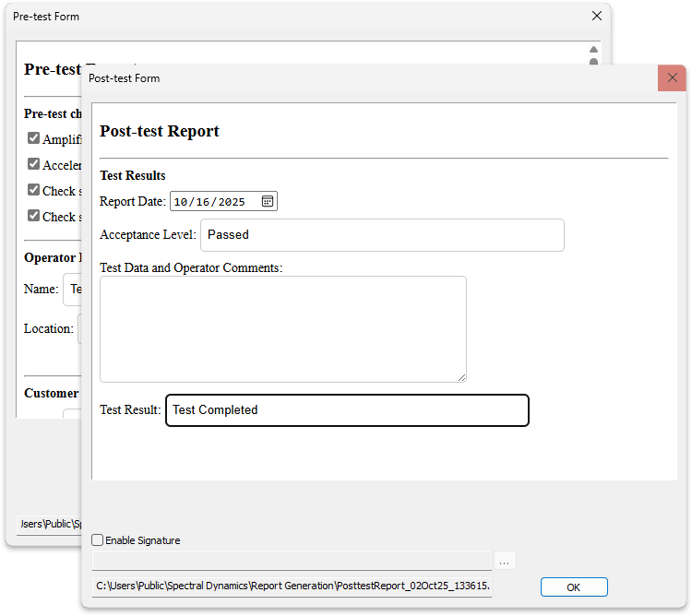Click the Test Result field
The width and height of the screenshot is (692, 616).
pyautogui.click(x=347, y=410)
